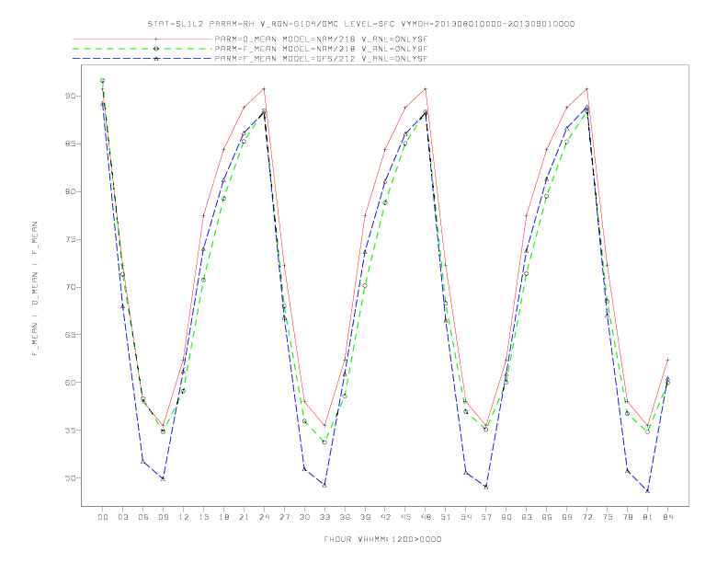This screenshot has width=728, height=563.
Task: Click the x-axis tick label 12
Action: (x=184, y=517)
